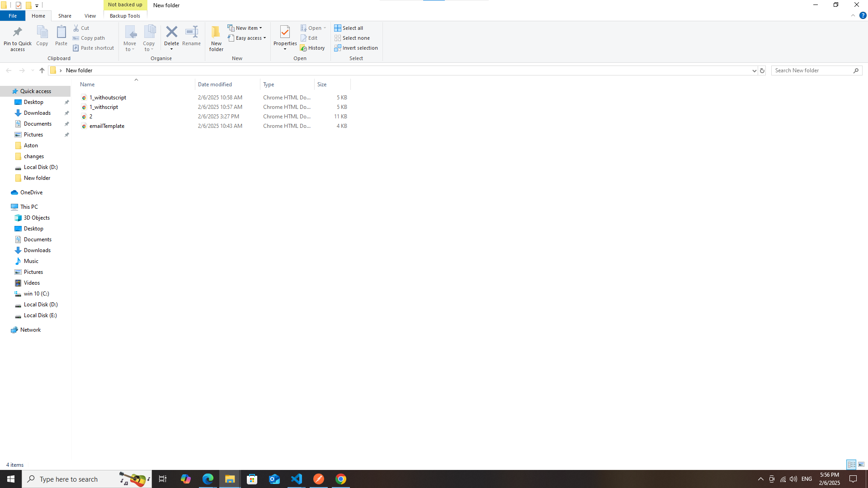Open the History icon in ribbon
This screenshot has height=488, width=868.
click(x=312, y=48)
